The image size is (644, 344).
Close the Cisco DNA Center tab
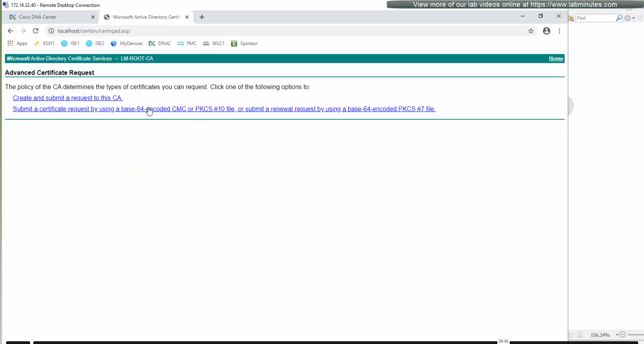93,17
